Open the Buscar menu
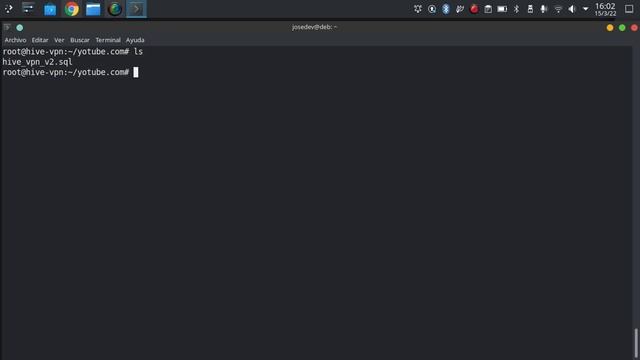640x360 pixels. (x=80, y=40)
